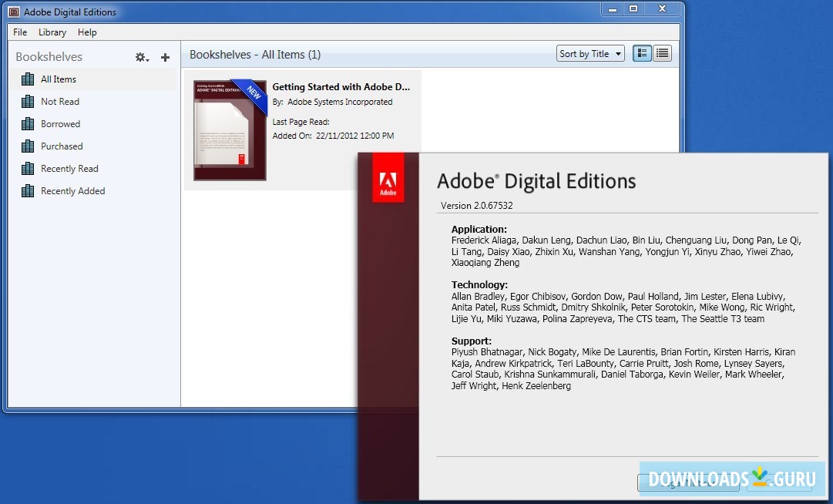The width and height of the screenshot is (833, 504).
Task: Click the Added On date 22/11/2012 12:00 PM
Action: [x=355, y=136]
